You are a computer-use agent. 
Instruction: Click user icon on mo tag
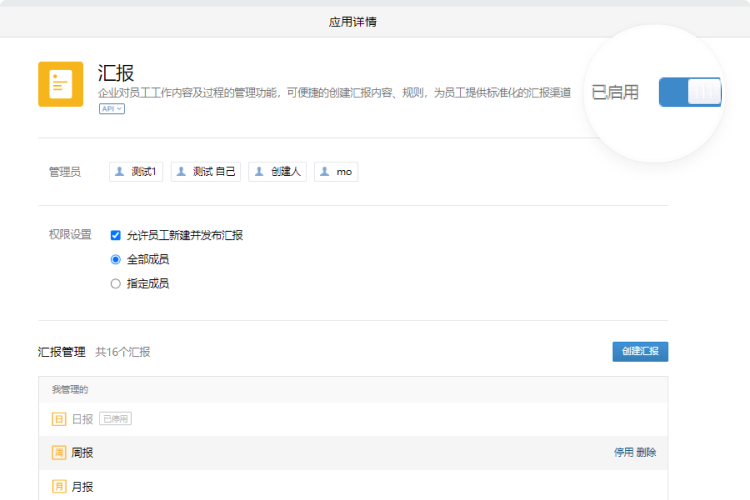(324, 171)
